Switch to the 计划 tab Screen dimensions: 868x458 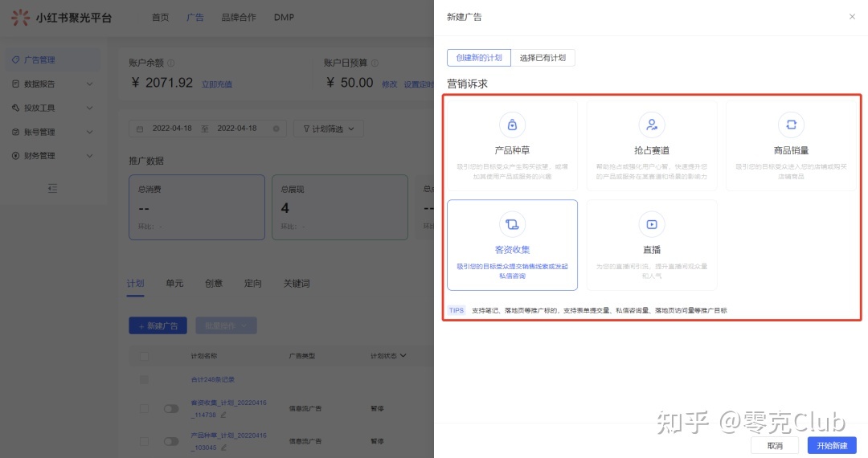(136, 283)
